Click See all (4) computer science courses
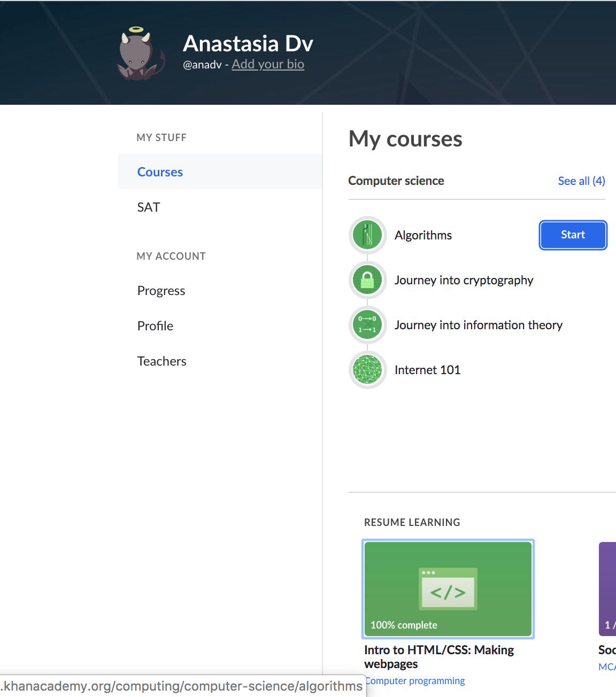This screenshot has width=616, height=697. pyautogui.click(x=581, y=181)
